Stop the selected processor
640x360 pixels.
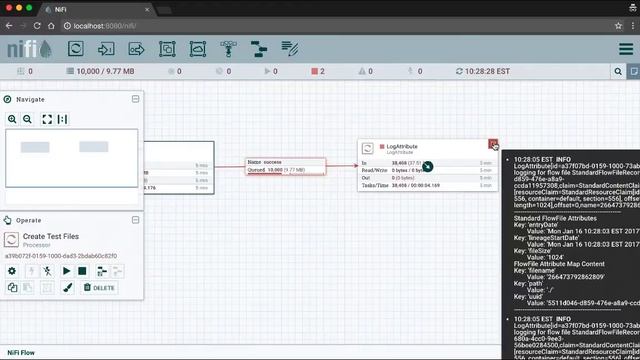click(82, 271)
